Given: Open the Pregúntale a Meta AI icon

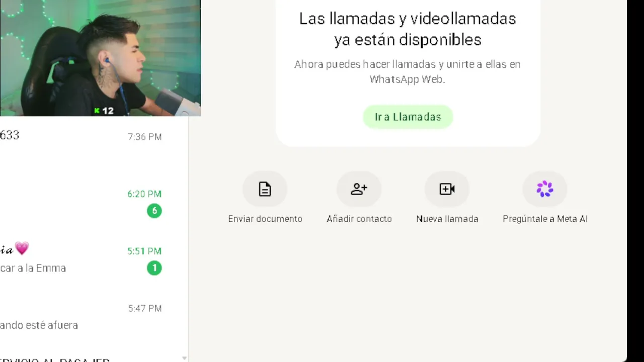Looking at the screenshot, I should coord(545,189).
